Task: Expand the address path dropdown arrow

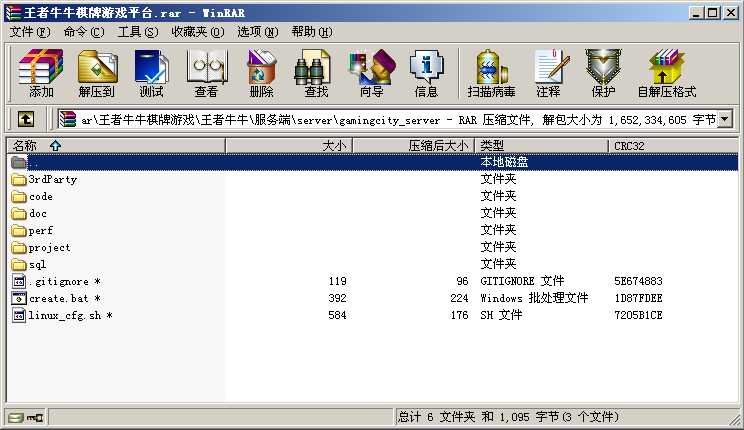Action: (725, 119)
